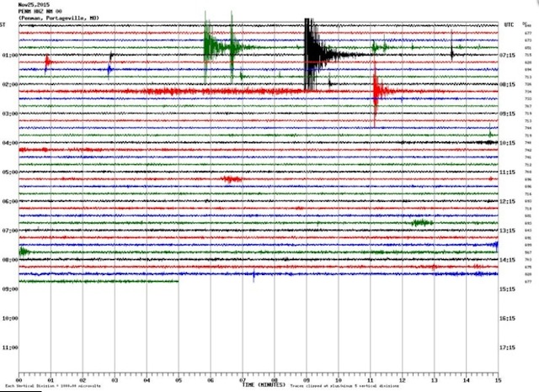Select the Each Vertical Division scale note
The width and height of the screenshot is (539, 392).
pyautogui.click(x=53, y=386)
